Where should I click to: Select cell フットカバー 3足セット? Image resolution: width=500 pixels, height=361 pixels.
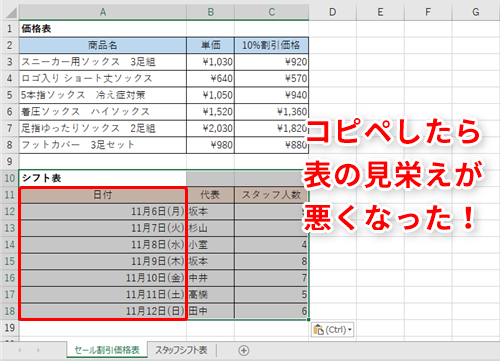pos(103,145)
